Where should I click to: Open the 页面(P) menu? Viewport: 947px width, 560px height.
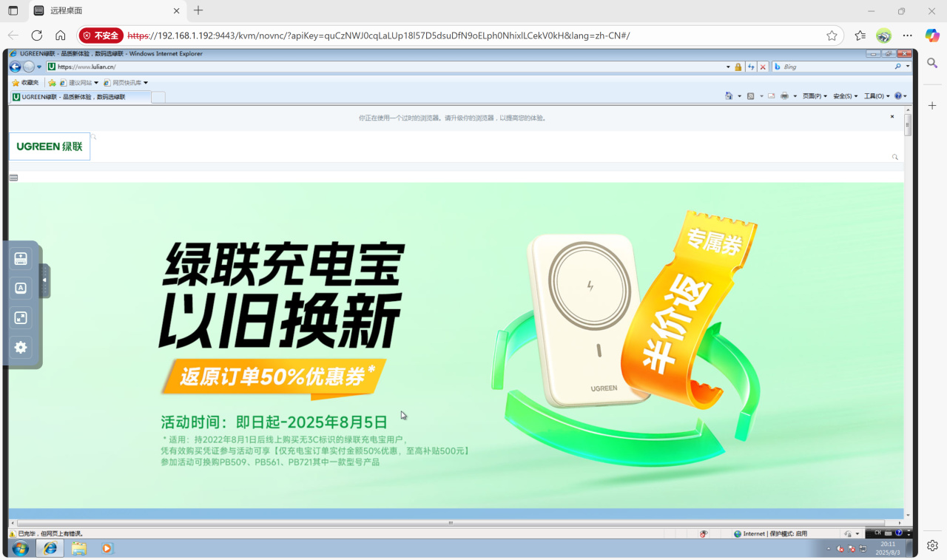pyautogui.click(x=815, y=96)
